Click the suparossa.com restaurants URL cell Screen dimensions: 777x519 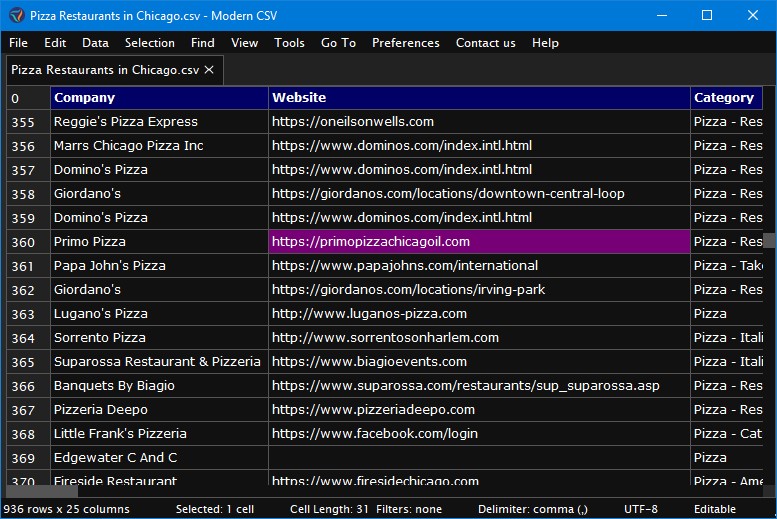click(479, 386)
